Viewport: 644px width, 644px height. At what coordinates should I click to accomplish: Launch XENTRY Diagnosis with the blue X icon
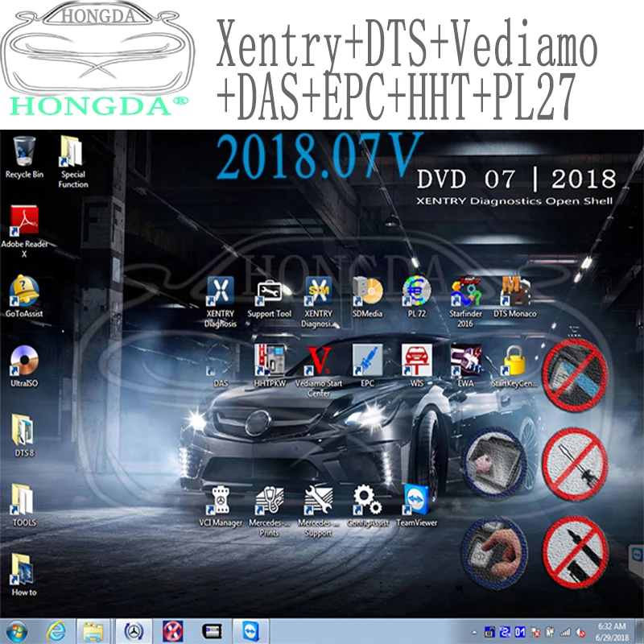click(221, 302)
